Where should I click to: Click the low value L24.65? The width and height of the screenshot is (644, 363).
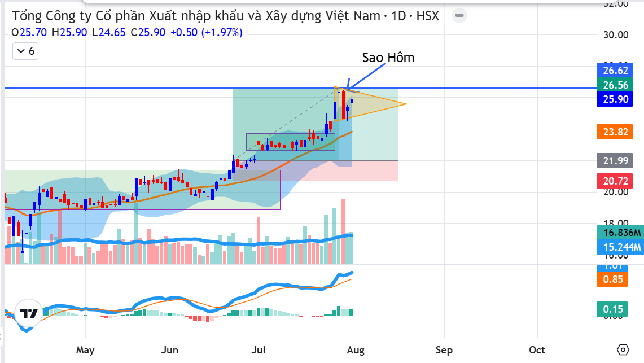coord(109,32)
